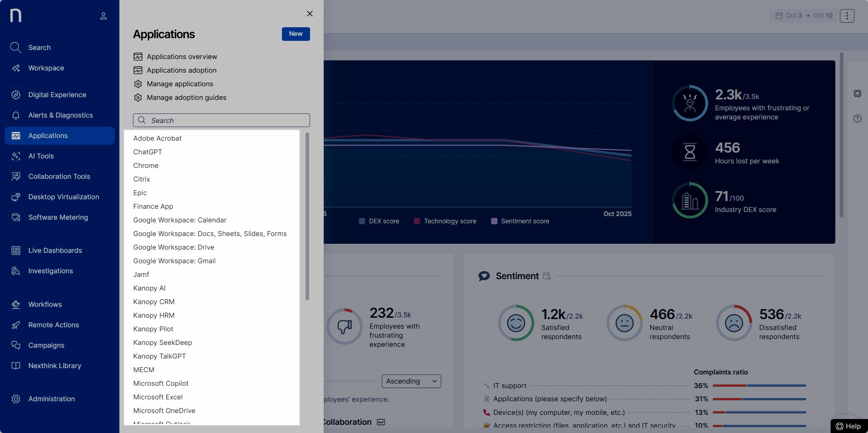Open the Search magnifier in left sidebar
The width and height of the screenshot is (868, 433).
point(16,48)
